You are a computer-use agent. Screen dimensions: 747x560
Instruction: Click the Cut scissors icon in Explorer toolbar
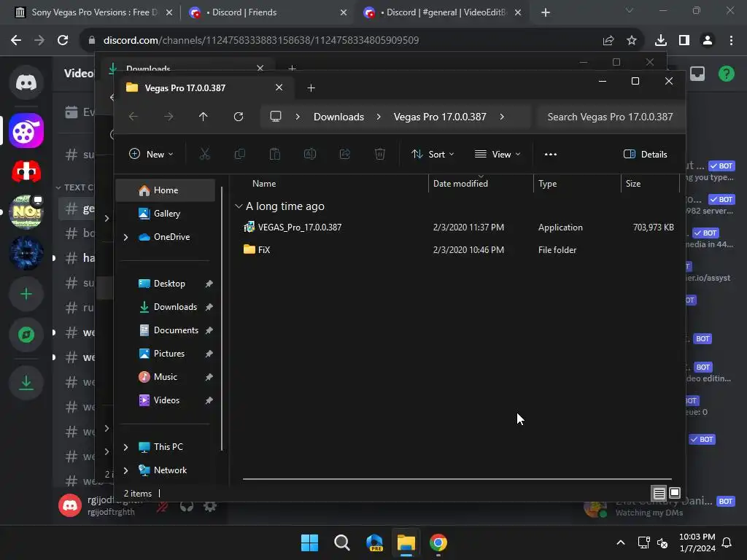tap(204, 154)
